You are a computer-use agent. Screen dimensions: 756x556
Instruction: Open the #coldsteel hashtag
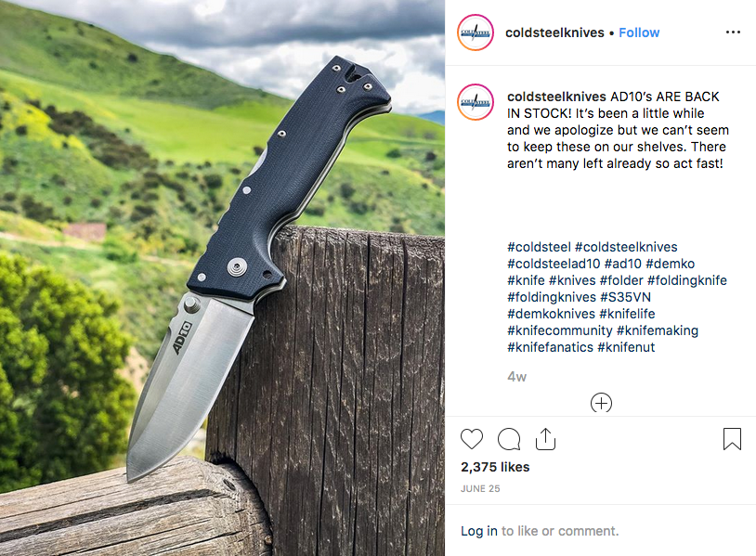coord(539,247)
